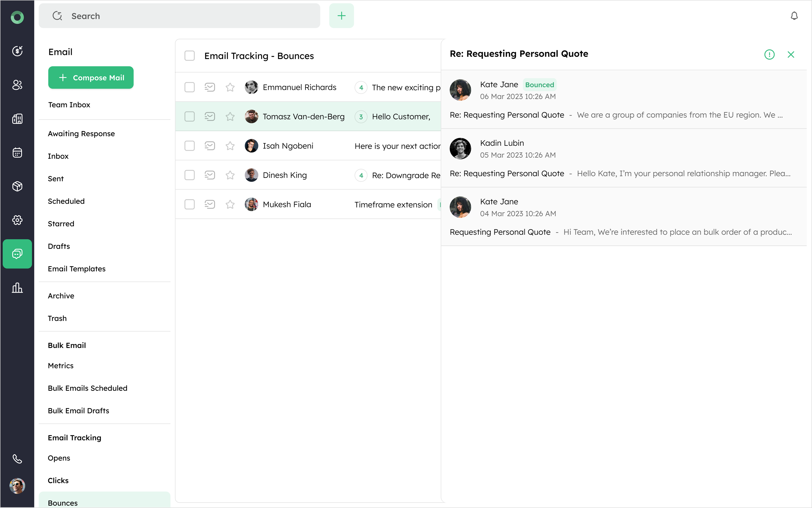Check the select-all box beside Email Tracking
The image size is (812, 508).
click(189, 56)
